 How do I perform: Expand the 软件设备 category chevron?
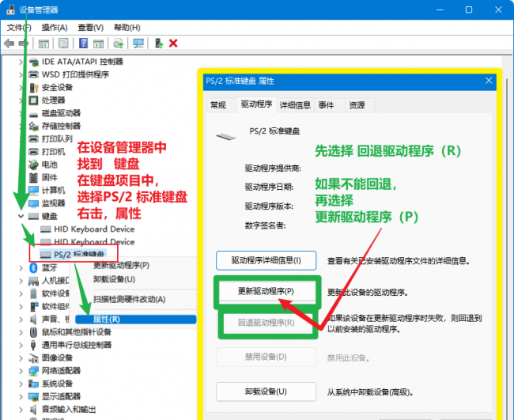(x=21, y=293)
